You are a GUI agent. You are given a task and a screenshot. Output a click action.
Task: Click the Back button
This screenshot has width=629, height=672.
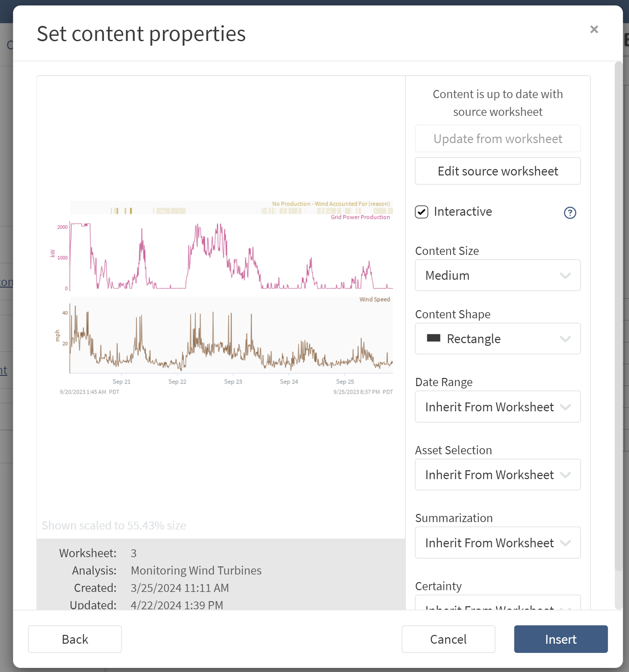[75, 639]
